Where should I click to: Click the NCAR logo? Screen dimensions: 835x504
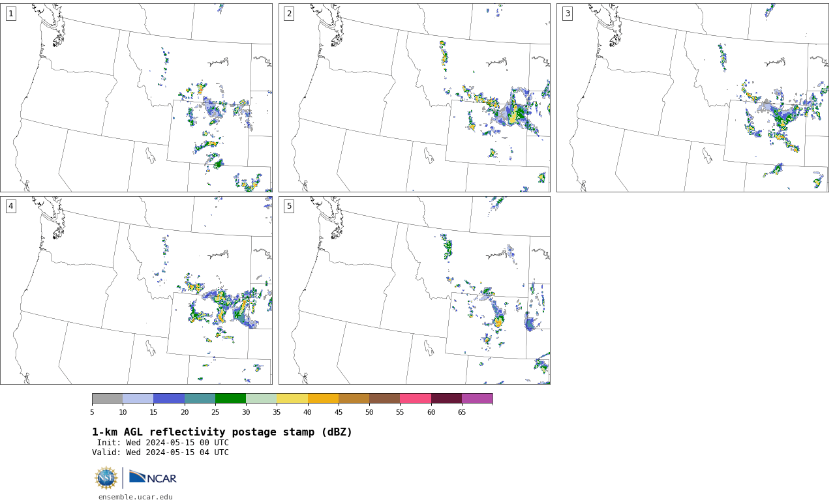[x=153, y=478]
